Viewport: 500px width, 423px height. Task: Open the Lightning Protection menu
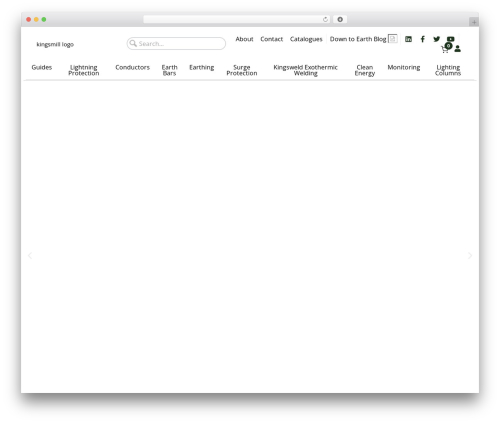pos(84,70)
